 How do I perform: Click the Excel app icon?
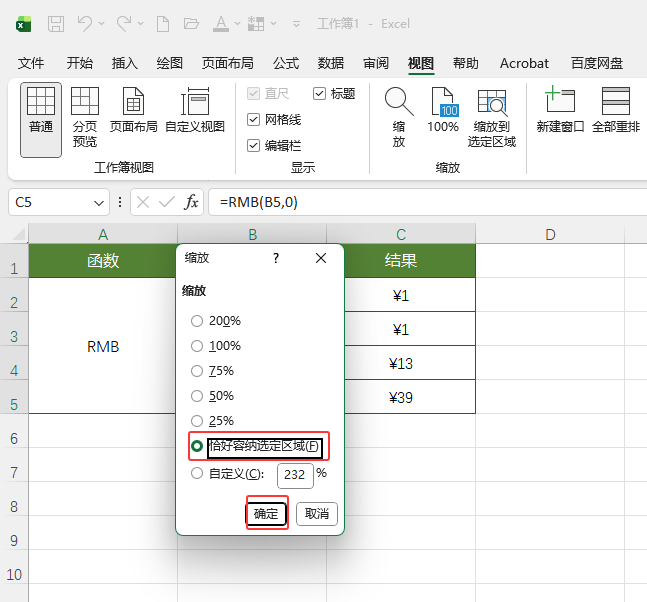click(x=24, y=24)
